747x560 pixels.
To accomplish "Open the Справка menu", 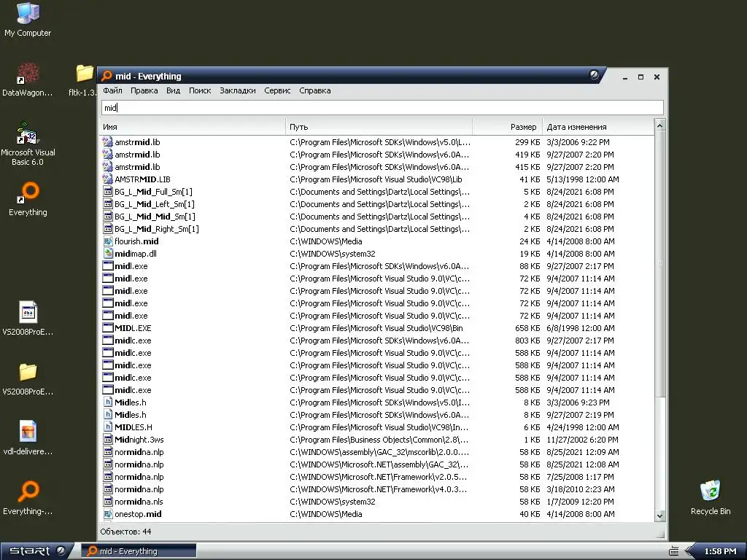I will coord(314,90).
